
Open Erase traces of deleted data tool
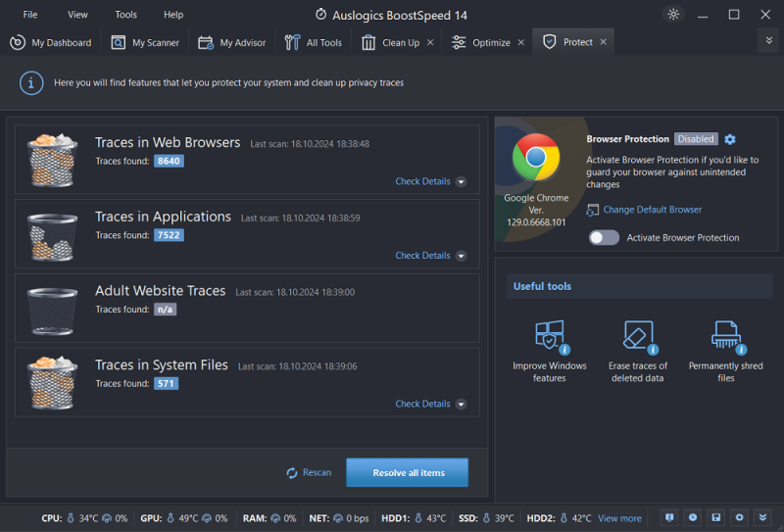pyautogui.click(x=638, y=352)
